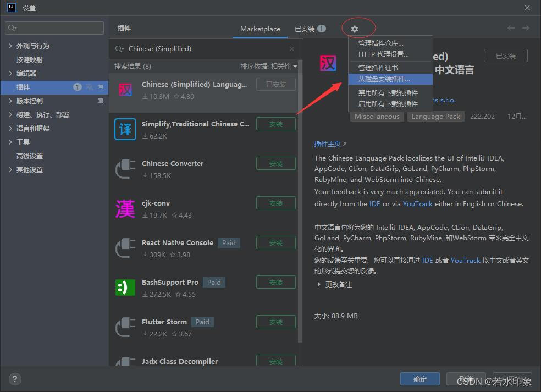Select 管理插件证书 menu item
The image size is (541, 392).
pos(390,68)
